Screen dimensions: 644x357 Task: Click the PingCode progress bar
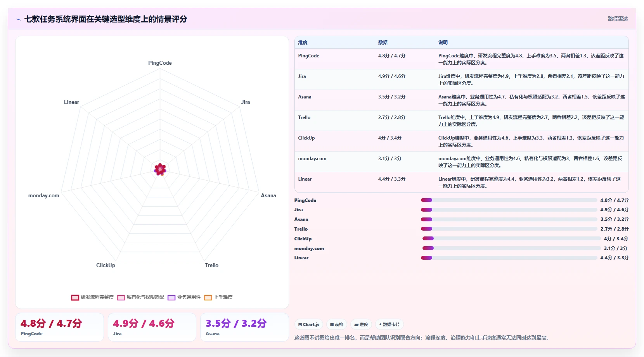click(x=509, y=200)
